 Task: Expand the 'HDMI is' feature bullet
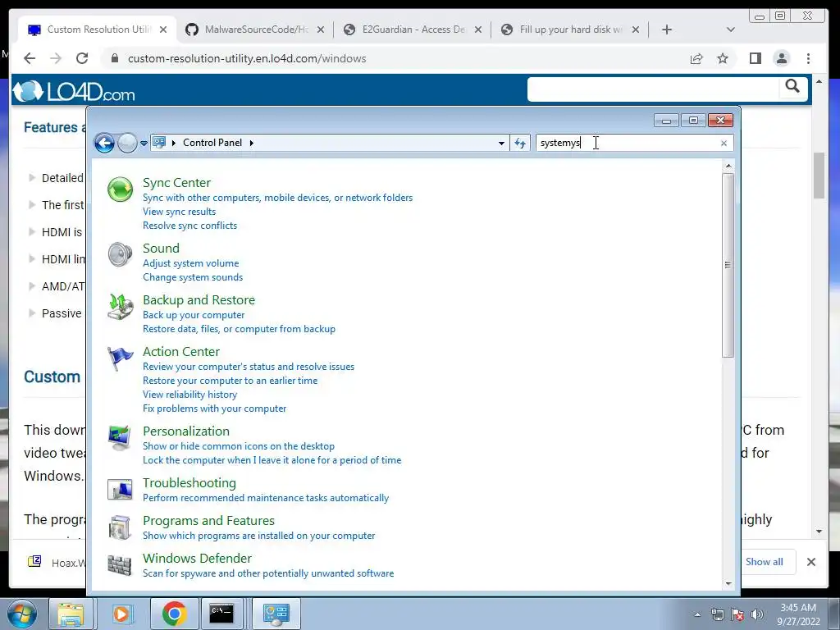(x=32, y=232)
